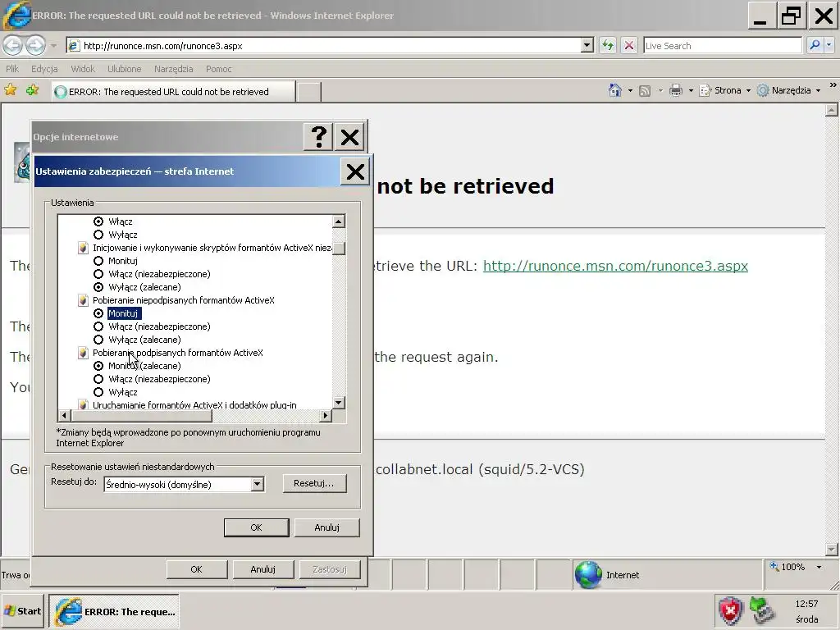Viewport: 840px width, 630px height.
Task: Click the Home page icon
Action: click(615, 90)
